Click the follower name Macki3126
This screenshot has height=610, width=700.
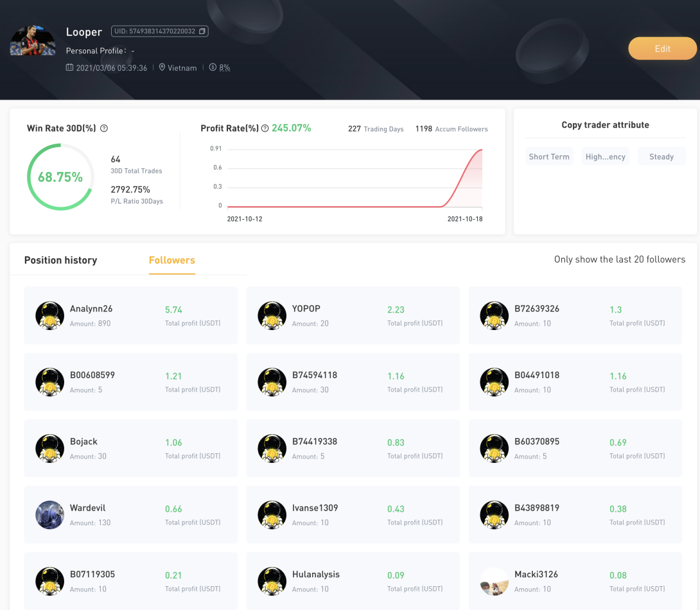point(536,574)
